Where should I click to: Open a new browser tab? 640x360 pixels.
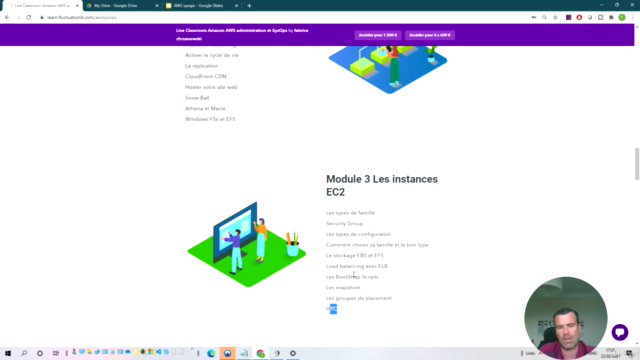point(249,6)
